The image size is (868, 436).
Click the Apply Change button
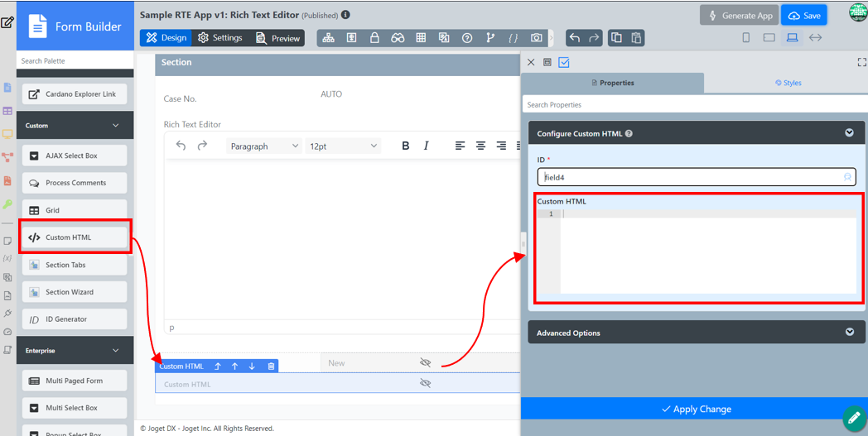pyautogui.click(x=696, y=409)
